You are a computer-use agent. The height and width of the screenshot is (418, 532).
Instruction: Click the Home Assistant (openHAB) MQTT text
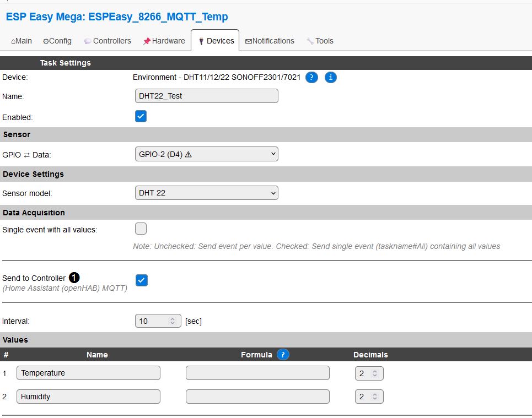[65, 288]
